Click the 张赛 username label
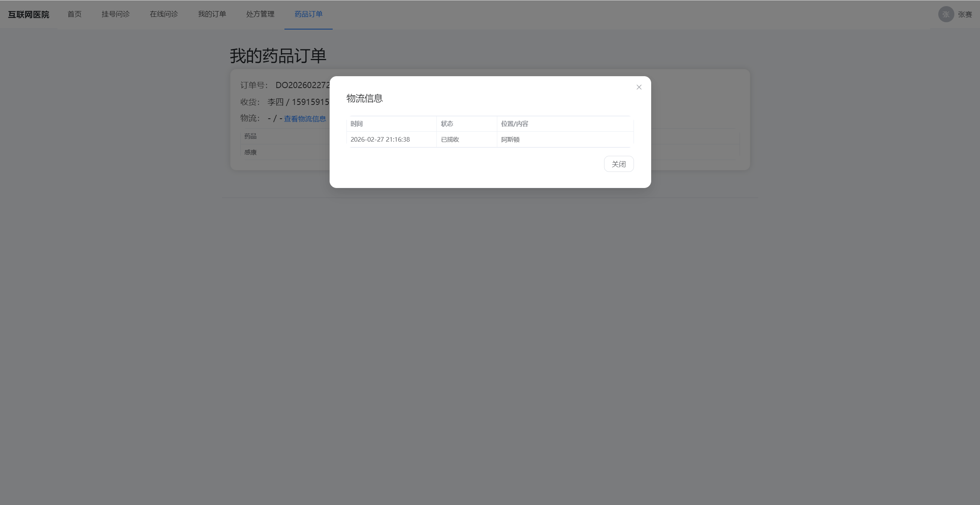The image size is (980, 505). pos(965,15)
